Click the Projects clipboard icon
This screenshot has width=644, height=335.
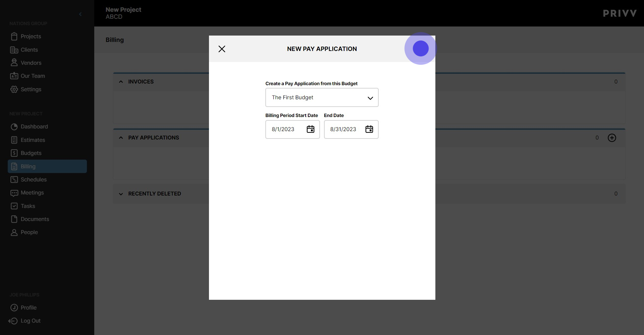14,36
